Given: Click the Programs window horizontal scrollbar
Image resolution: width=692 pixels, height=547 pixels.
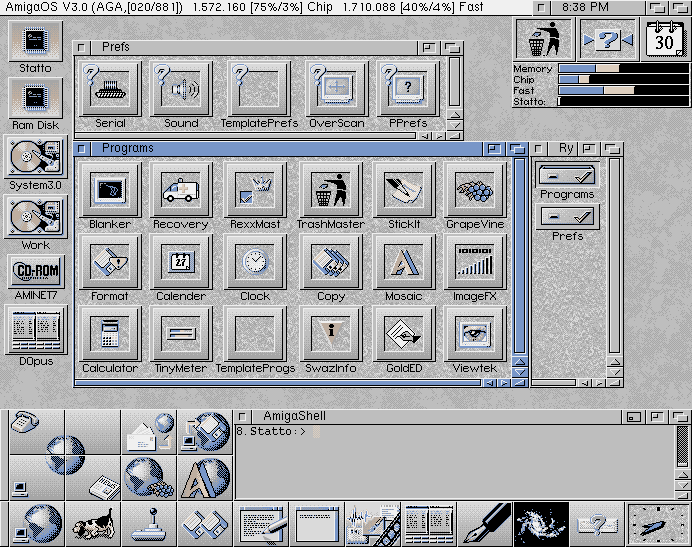Looking at the screenshot, I should pos(278,383).
